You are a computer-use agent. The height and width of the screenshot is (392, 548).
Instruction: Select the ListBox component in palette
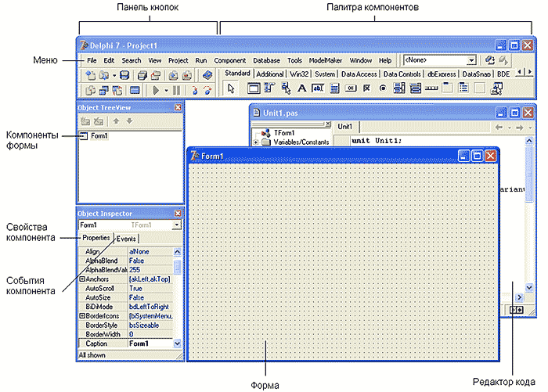399,88
